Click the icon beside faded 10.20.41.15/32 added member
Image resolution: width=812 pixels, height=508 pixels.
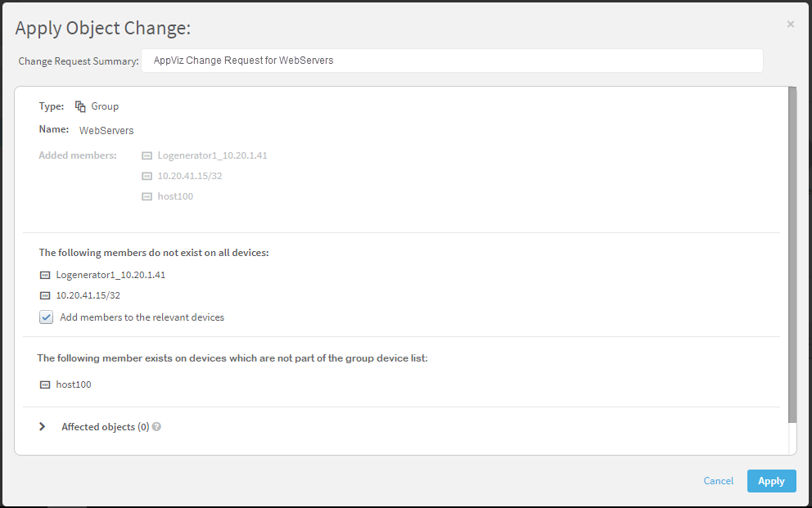(147, 176)
